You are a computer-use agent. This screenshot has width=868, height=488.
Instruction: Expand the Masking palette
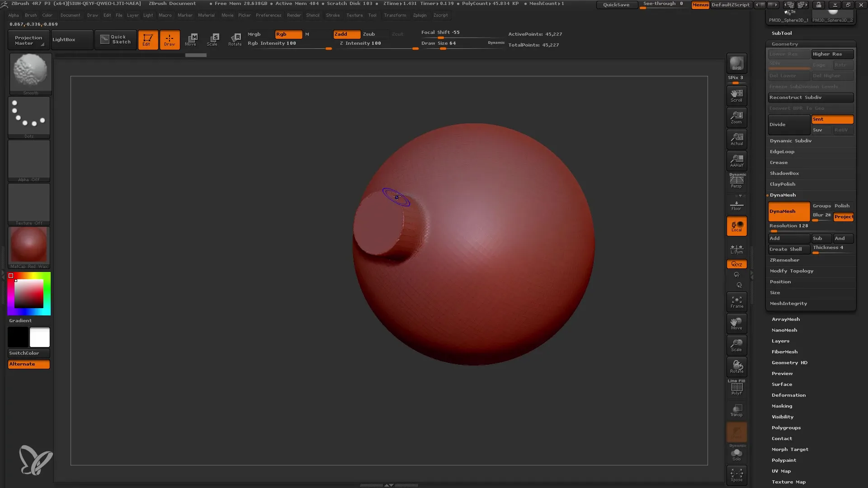pyautogui.click(x=782, y=406)
